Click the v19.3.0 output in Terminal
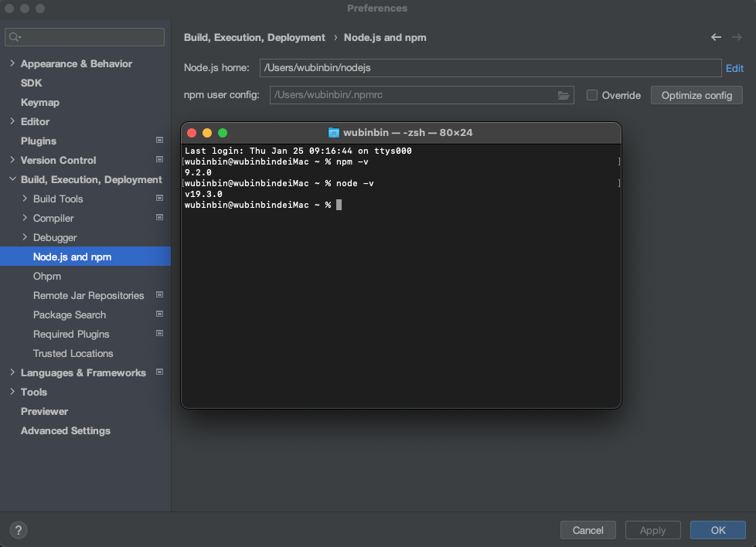 click(203, 194)
